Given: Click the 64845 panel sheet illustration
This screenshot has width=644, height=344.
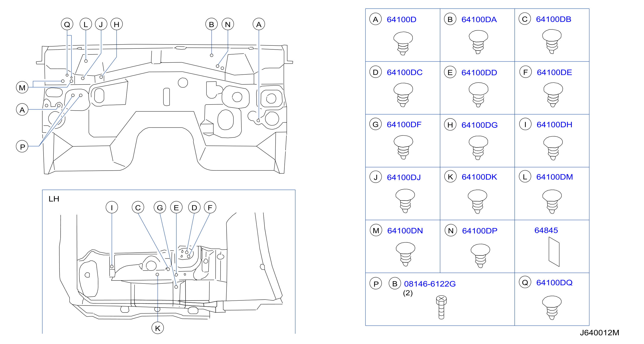Looking at the screenshot, I should click(x=554, y=252).
